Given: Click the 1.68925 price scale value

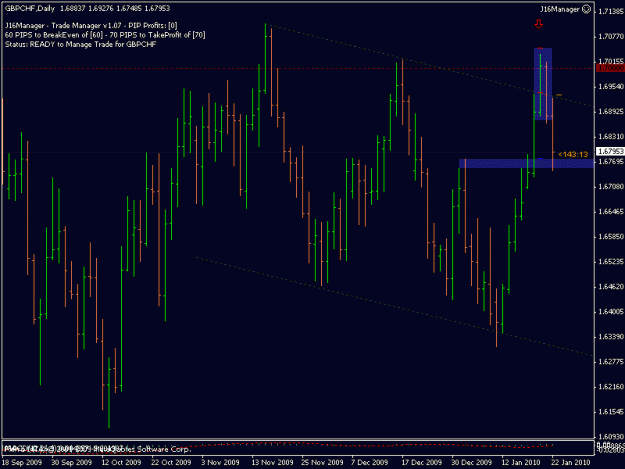Looking at the screenshot, I should (611, 112).
